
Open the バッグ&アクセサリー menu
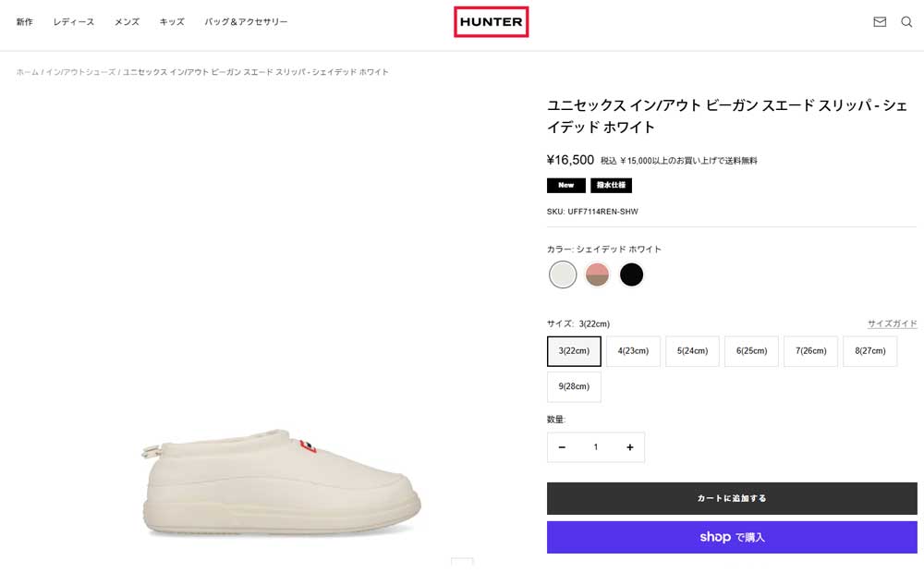[x=246, y=22]
